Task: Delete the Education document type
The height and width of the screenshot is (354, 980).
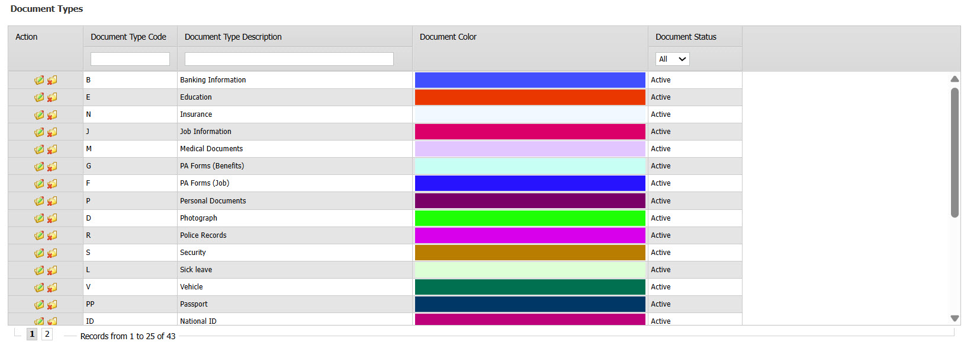Action: tap(53, 97)
